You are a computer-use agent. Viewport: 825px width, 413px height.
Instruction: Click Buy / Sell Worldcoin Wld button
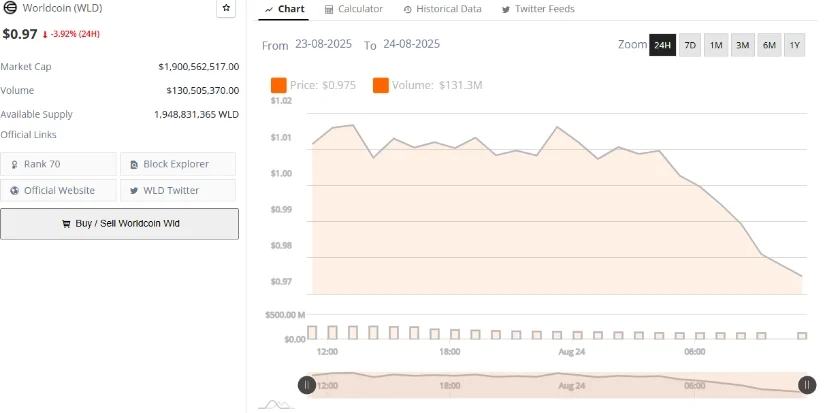[x=119, y=224]
